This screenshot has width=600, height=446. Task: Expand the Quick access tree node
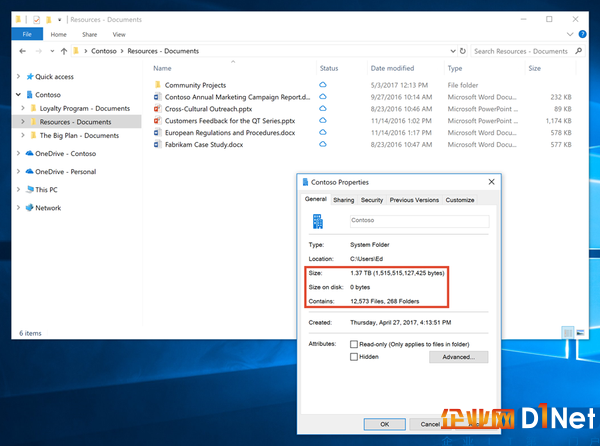18,77
